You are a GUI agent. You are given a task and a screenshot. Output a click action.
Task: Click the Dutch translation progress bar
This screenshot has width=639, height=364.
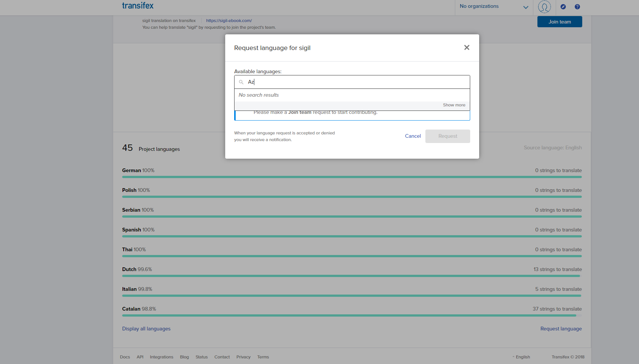tap(351, 276)
